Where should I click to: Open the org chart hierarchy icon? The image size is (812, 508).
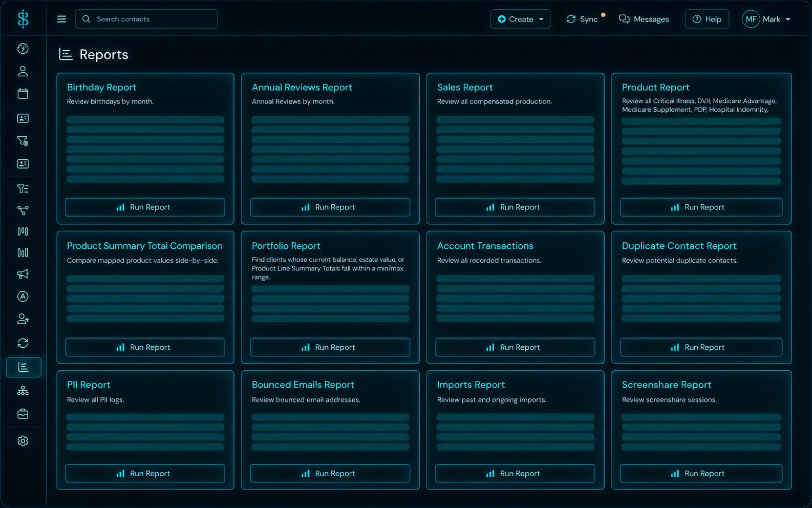[x=23, y=391]
